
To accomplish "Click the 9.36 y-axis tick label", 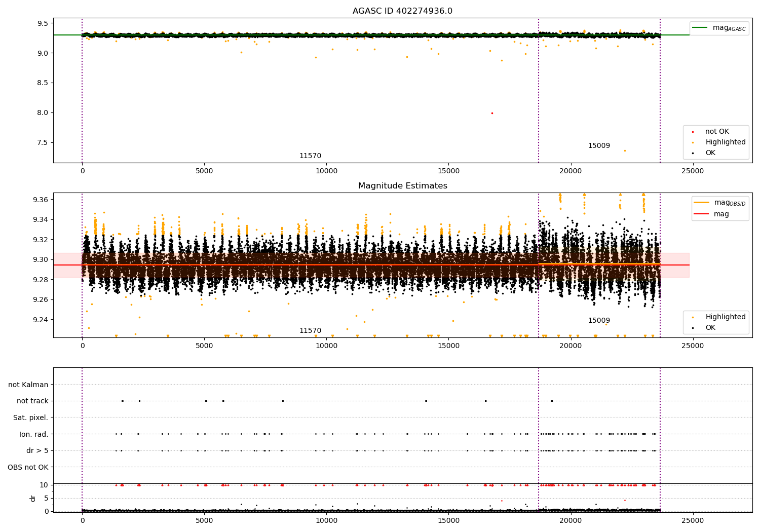I will click(41, 200).
